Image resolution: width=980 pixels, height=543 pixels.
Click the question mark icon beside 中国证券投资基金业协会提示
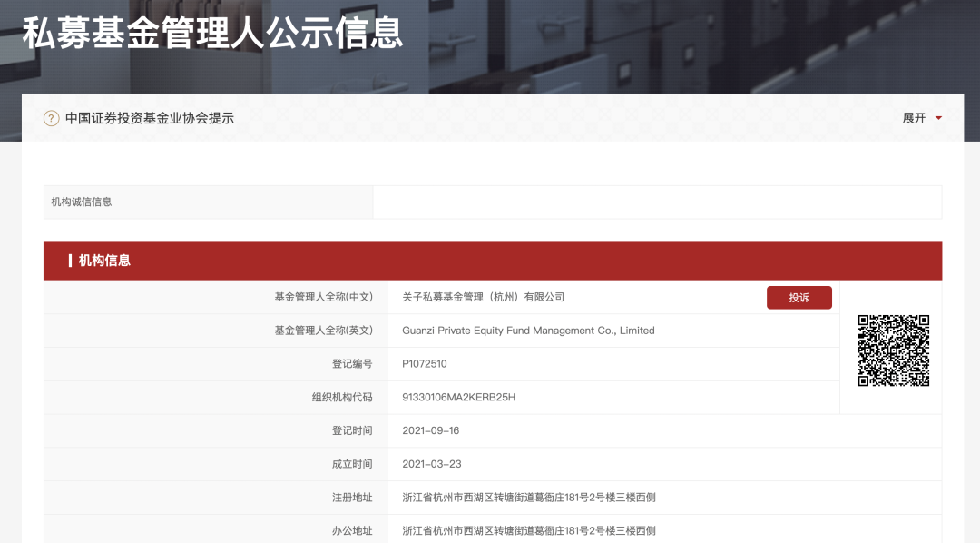click(52, 118)
